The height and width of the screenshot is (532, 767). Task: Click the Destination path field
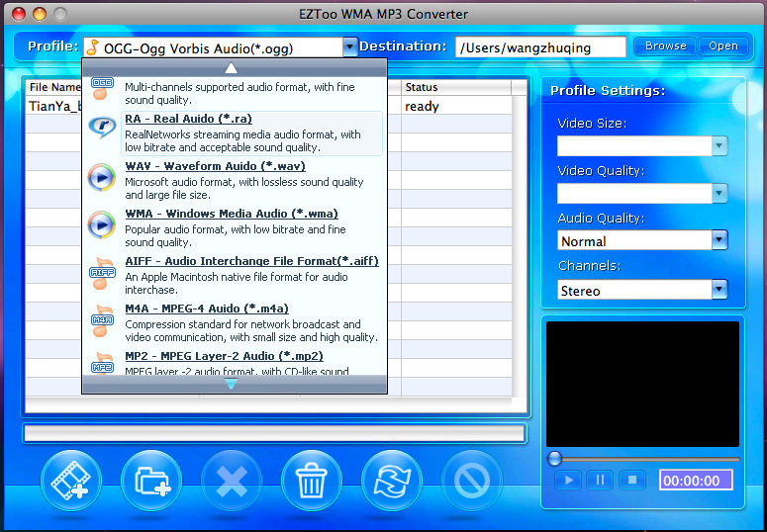(x=540, y=47)
